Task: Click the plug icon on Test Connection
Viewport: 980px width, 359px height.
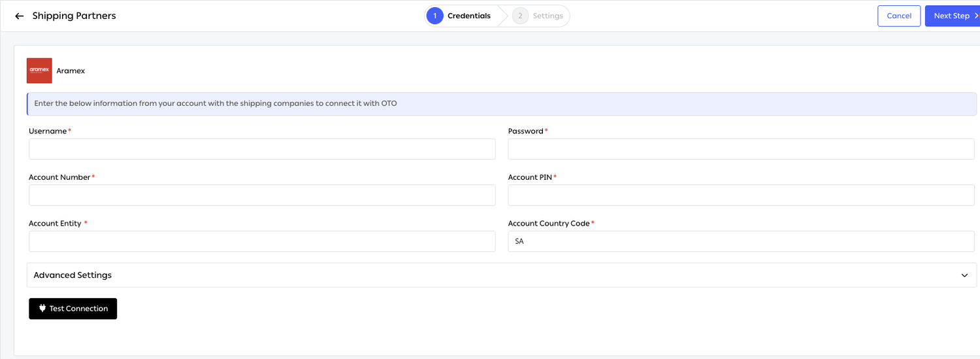Action: pos(42,308)
